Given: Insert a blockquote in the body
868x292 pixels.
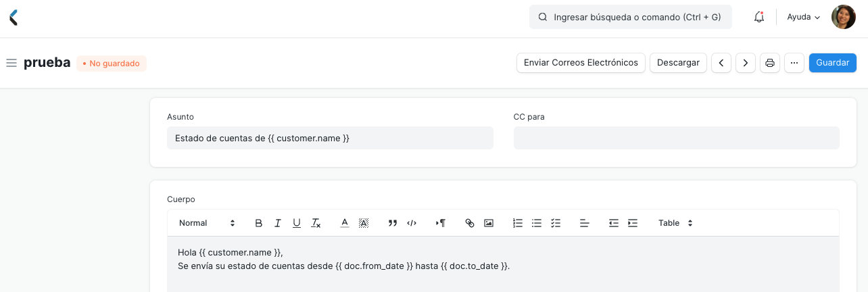Looking at the screenshot, I should 392,223.
